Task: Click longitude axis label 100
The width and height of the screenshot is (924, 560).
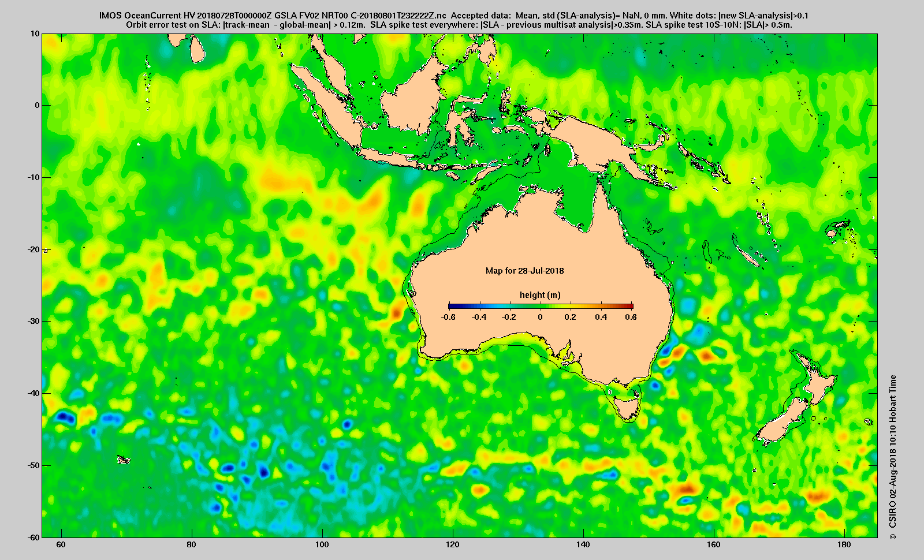Action: (x=322, y=545)
